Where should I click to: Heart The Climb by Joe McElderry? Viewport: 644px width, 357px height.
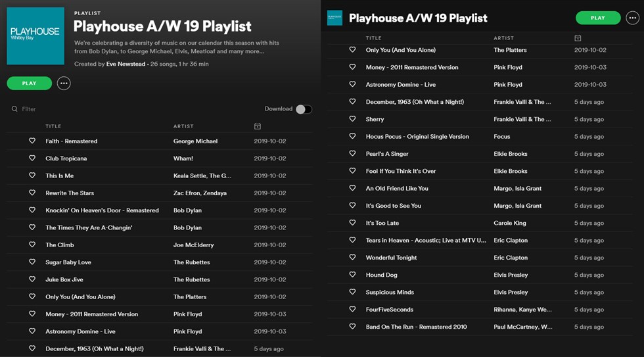click(x=32, y=244)
